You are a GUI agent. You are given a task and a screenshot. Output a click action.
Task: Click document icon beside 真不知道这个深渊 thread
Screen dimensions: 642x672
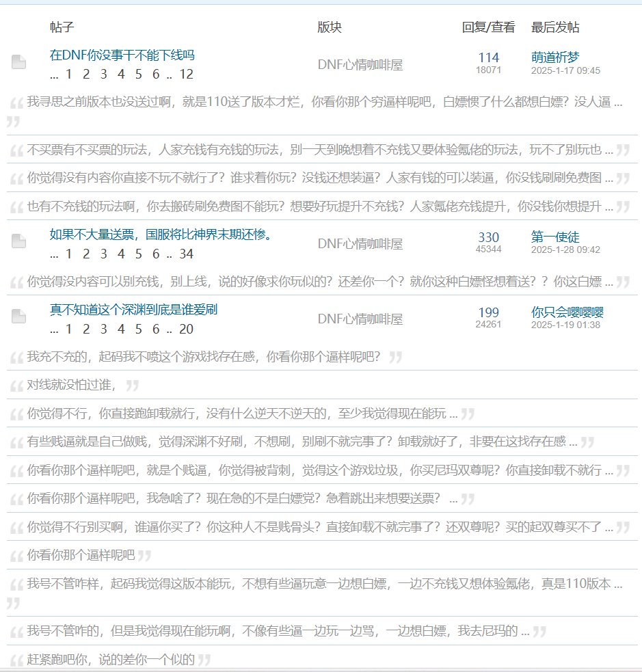pos(18,317)
